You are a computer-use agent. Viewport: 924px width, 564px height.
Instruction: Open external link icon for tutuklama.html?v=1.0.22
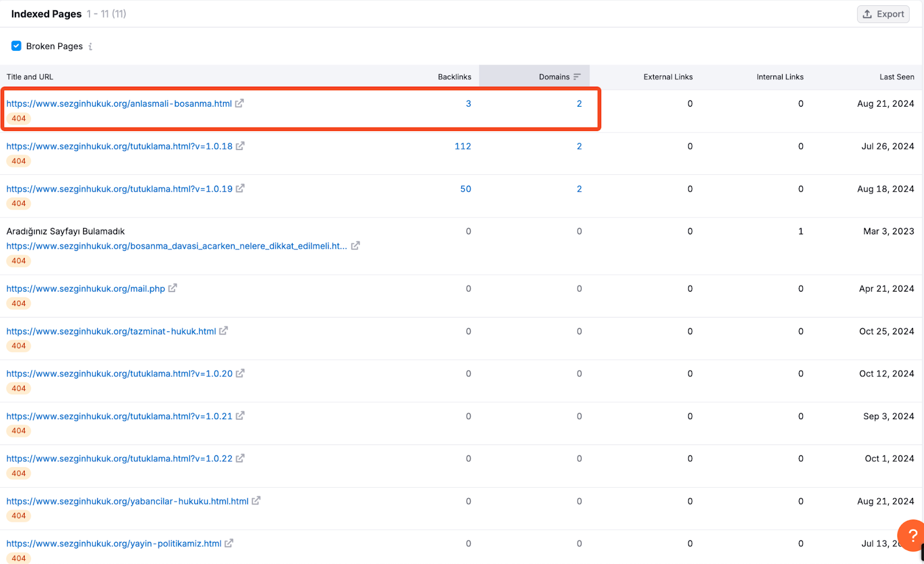tap(240, 458)
